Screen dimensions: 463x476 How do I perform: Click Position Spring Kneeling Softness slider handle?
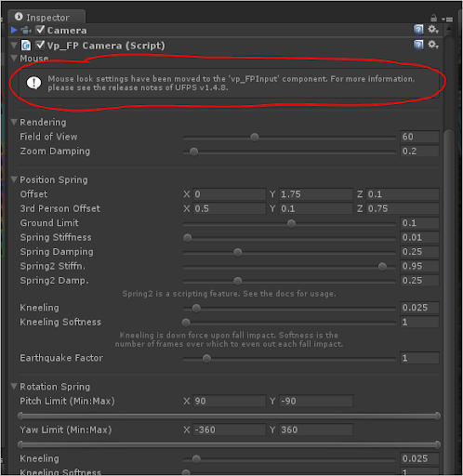pos(186,323)
